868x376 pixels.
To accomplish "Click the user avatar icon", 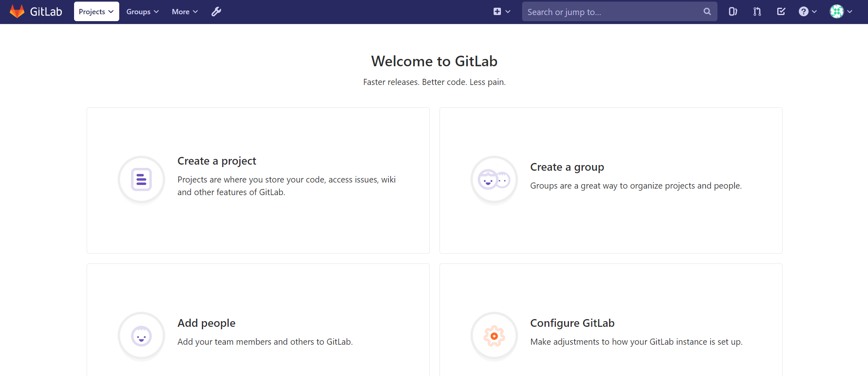I will click(x=837, y=11).
